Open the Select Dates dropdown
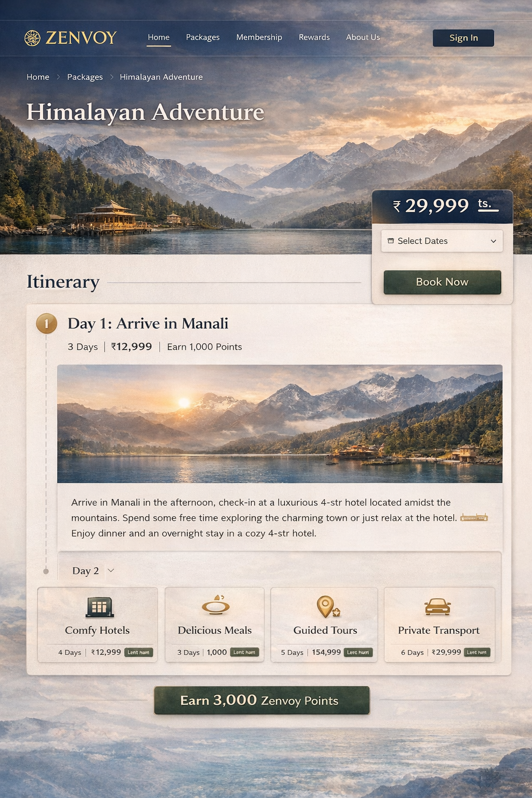 click(442, 241)
